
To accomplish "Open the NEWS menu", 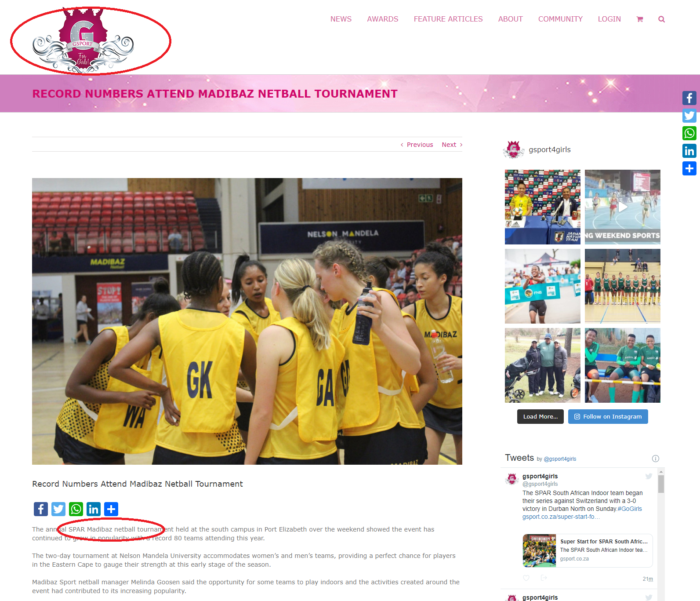I will click(341, 19).
